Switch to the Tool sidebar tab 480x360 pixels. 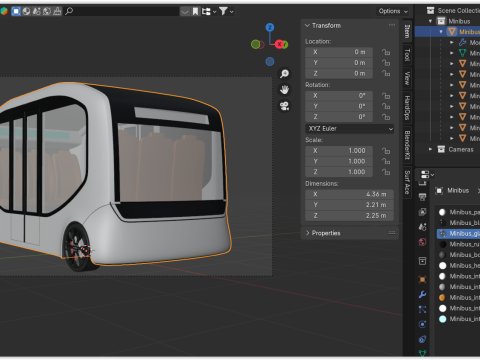point(407,55)
